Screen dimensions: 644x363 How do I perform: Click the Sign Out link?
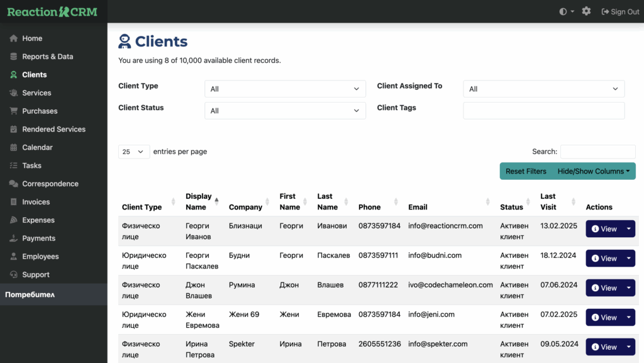coord(620,11)
